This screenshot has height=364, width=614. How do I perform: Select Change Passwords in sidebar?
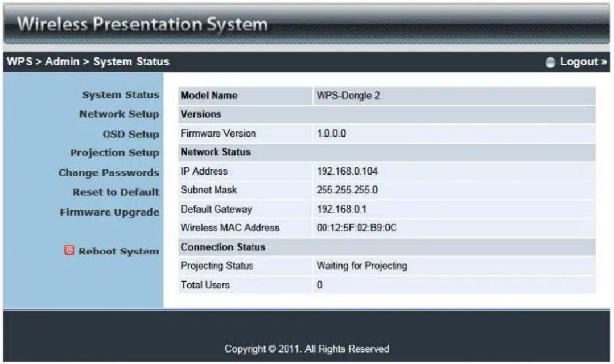[x=109, y=172]
